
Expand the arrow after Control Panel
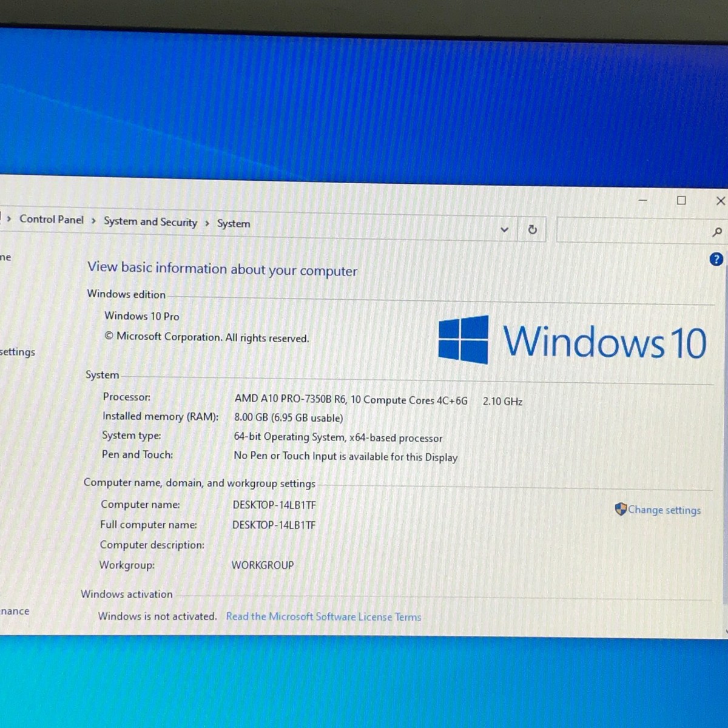pos(92,220)
